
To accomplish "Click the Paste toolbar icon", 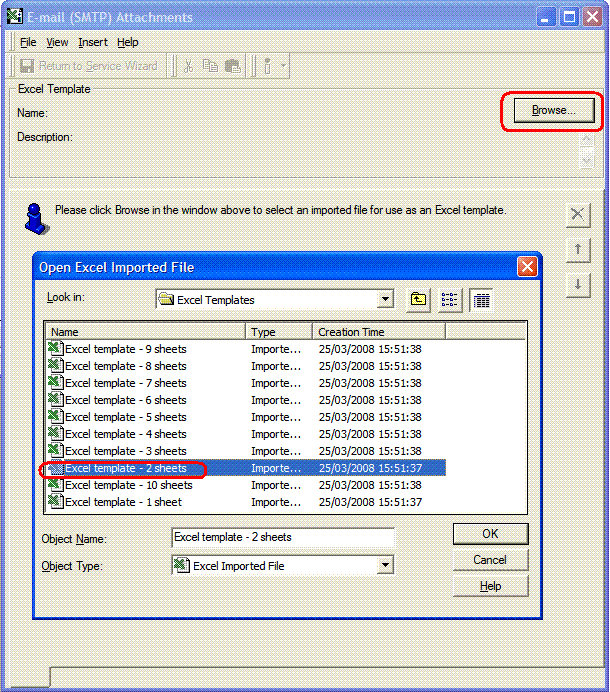I will [233, 66].
